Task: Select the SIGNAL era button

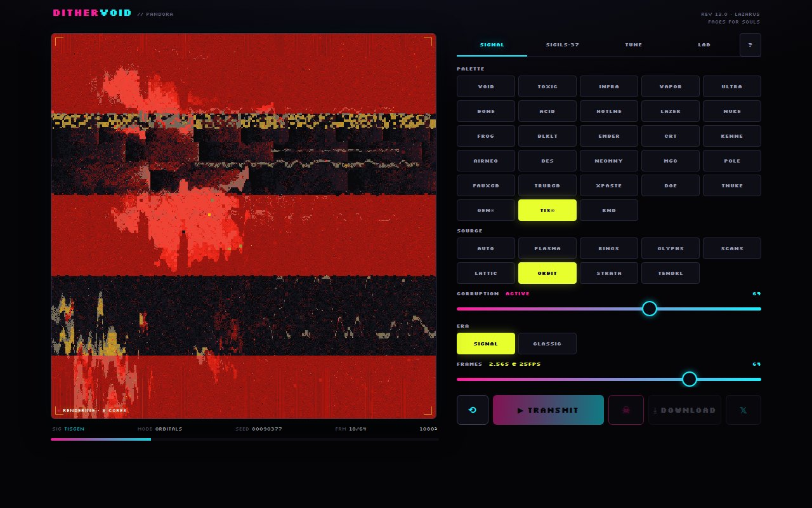Action: coord(486,344)
